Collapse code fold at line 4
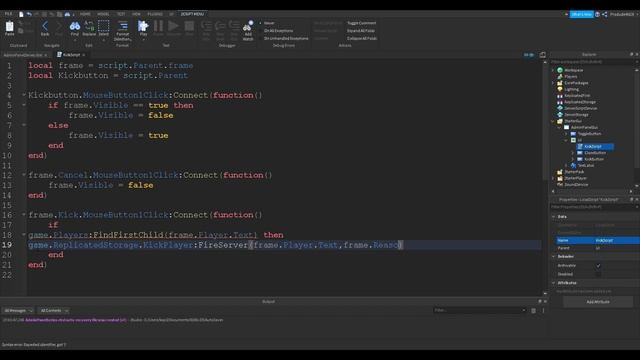640x360 pixels. (x=24, y=95)
